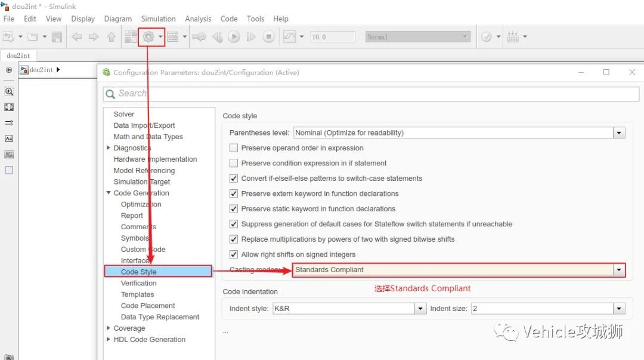Uncheck Preserve extern keyword in function declarations
This screenshot has width=644, height=360.
[x=234, y=194]
